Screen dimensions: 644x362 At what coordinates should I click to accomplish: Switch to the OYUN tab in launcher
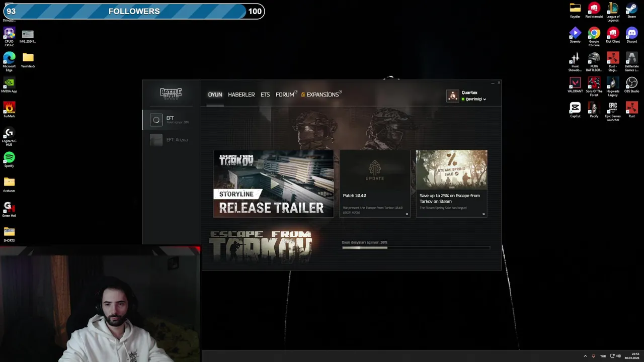[215, 95]
